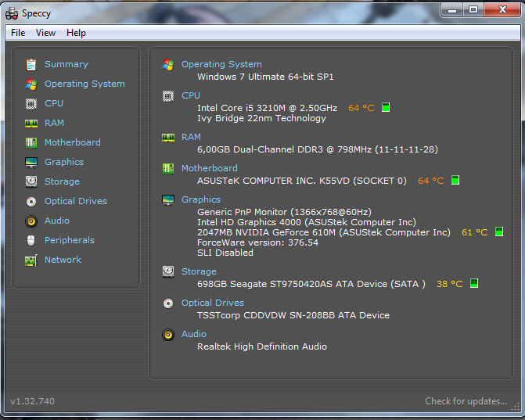Click the Storage drive icon in summary pane
The image size is (525, 420).
pos(168,271)
